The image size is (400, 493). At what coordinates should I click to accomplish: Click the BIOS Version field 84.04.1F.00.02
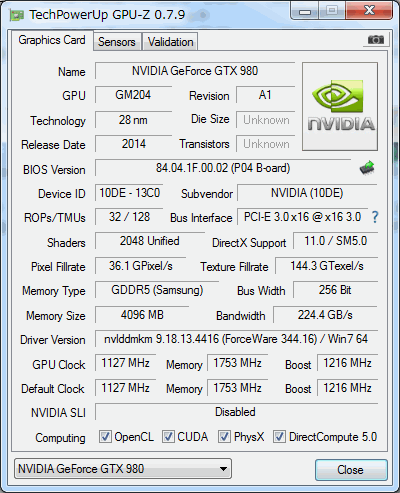[x=223, y=168]
